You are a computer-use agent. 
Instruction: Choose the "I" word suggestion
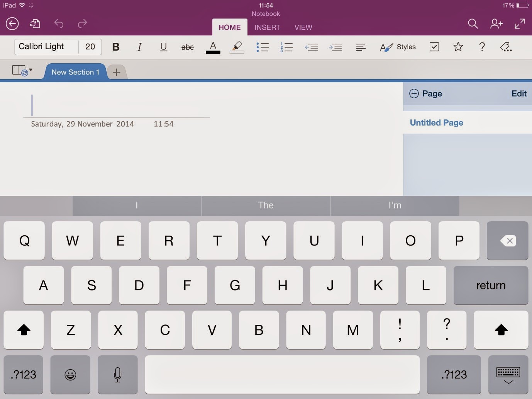click(x=137, y=205)
